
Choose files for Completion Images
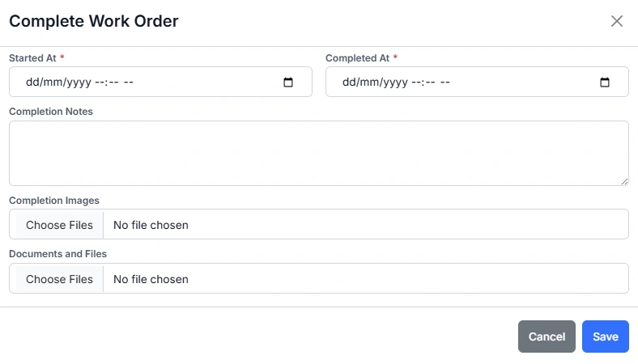(59, 225)
